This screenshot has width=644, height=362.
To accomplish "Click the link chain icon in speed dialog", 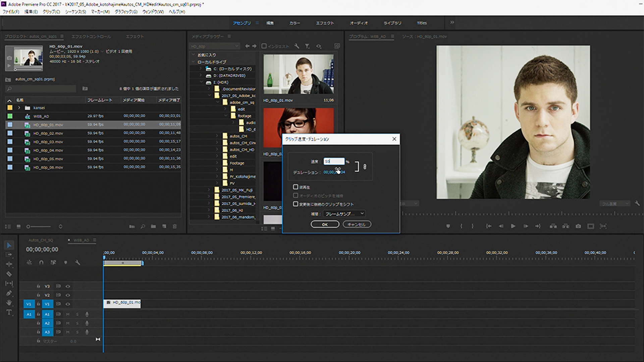I will tap(365, 167).
